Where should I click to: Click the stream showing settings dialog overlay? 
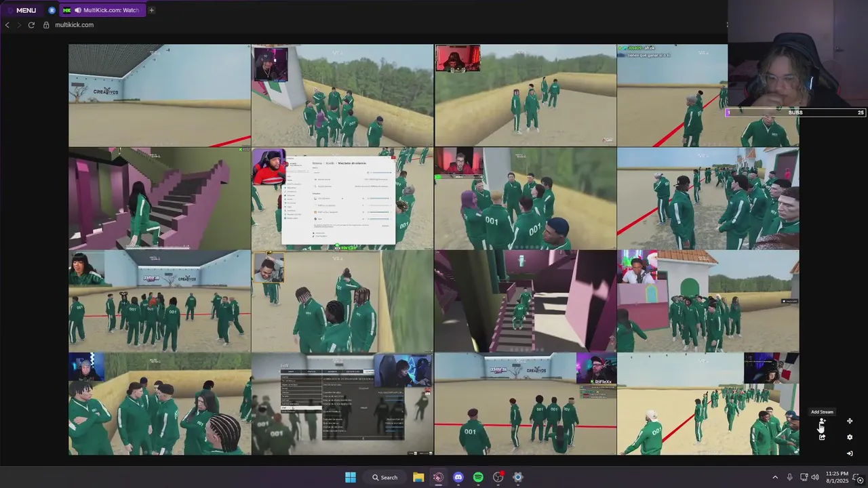[x=342, y=199]
